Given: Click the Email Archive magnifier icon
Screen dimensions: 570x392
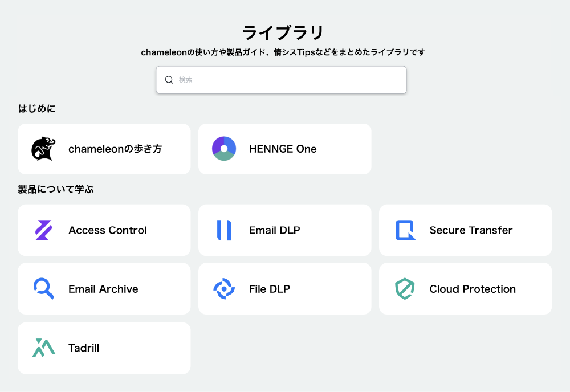Looking at the screenshot, I should tap(43, 289).
